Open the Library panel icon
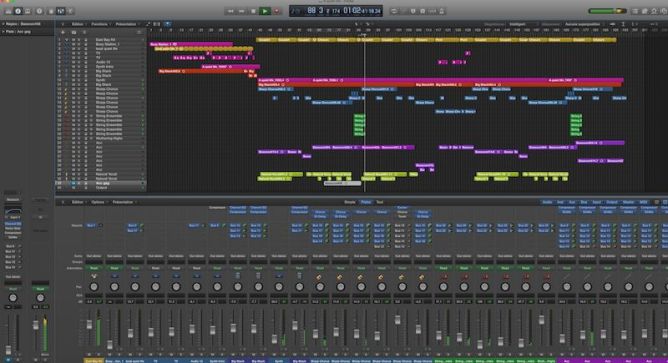This screenshot has width=668, height=363. [x=8, y=11]
